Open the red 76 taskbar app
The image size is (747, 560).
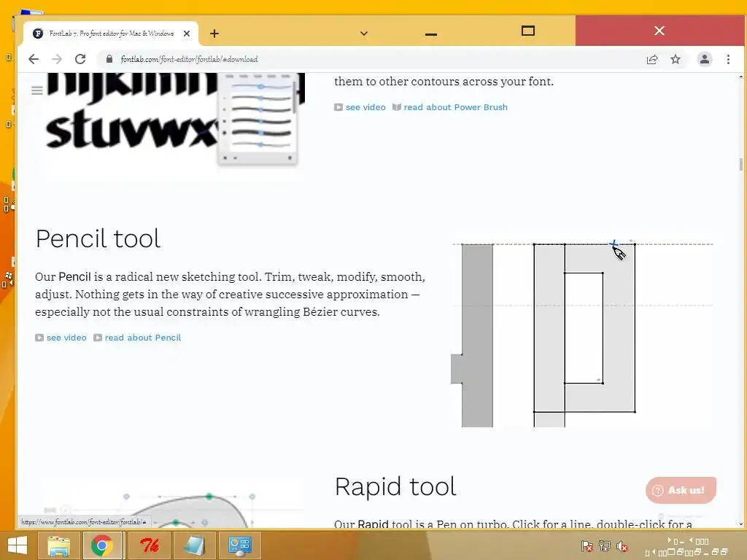point(149,545)
